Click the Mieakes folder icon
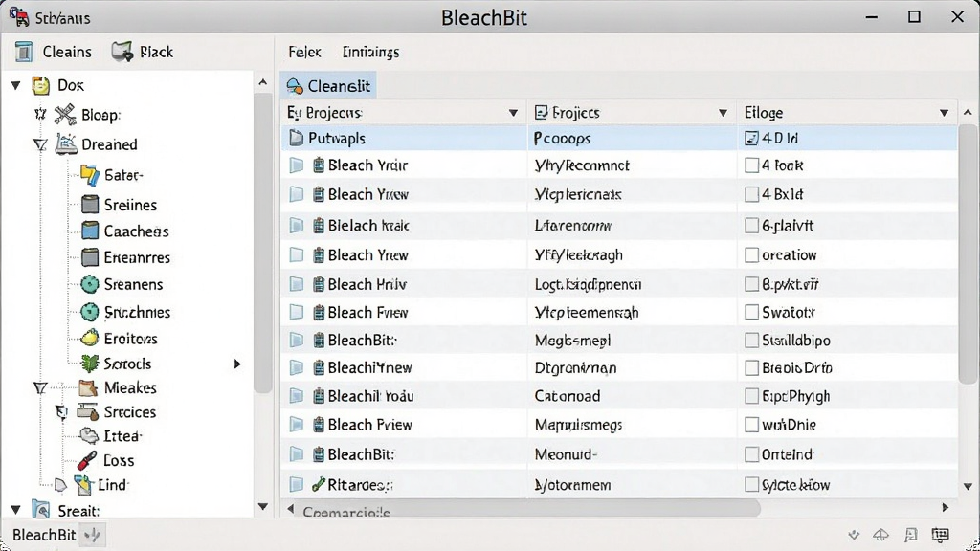 coord(88,388)
